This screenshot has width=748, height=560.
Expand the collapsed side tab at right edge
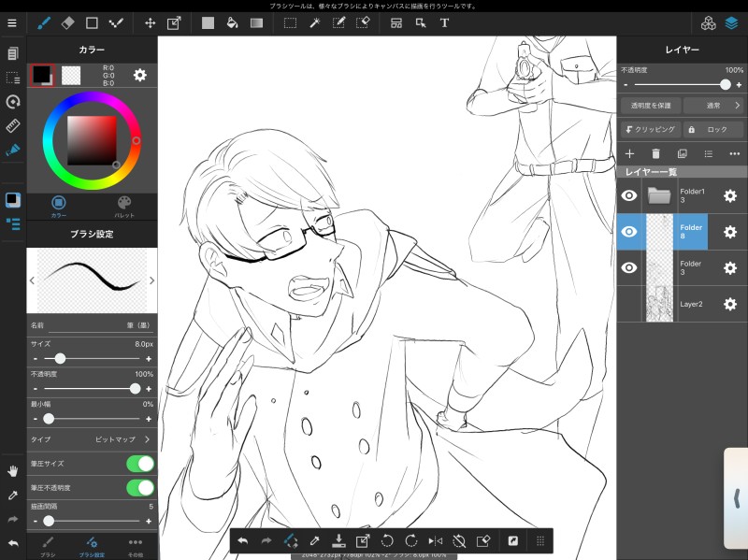[736, 498]
